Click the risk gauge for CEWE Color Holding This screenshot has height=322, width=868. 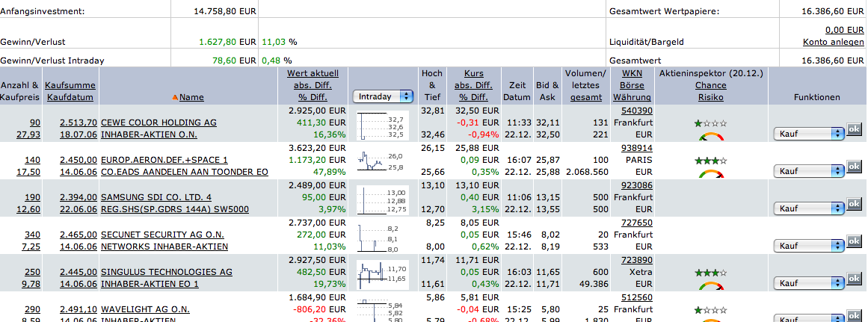click(710, 137)
